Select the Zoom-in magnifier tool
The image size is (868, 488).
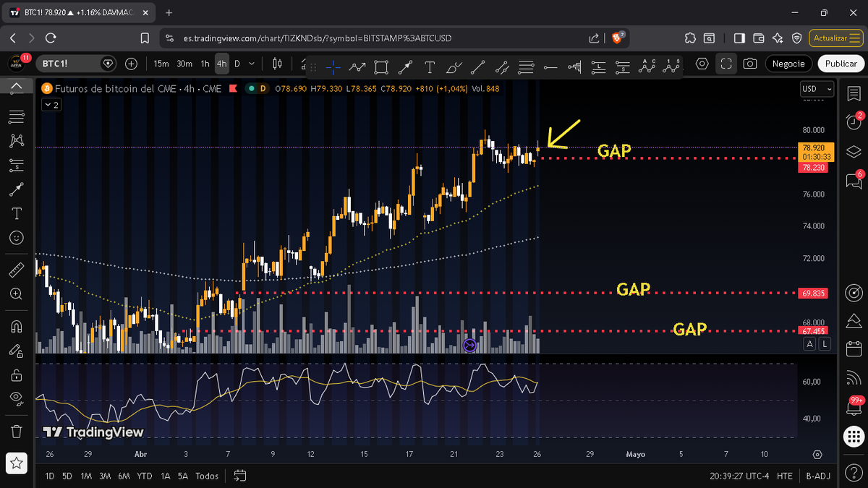click(x=16, y=294)
